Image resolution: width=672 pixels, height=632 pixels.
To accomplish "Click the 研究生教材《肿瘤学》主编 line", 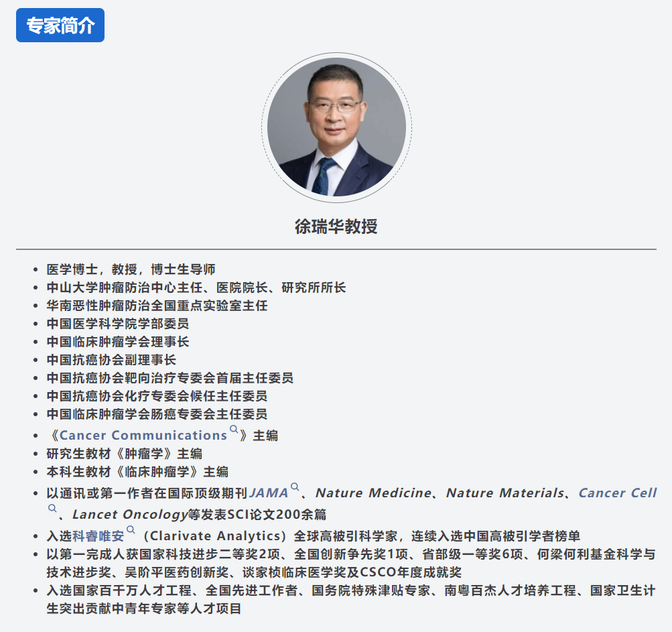I will click(124, 454).
